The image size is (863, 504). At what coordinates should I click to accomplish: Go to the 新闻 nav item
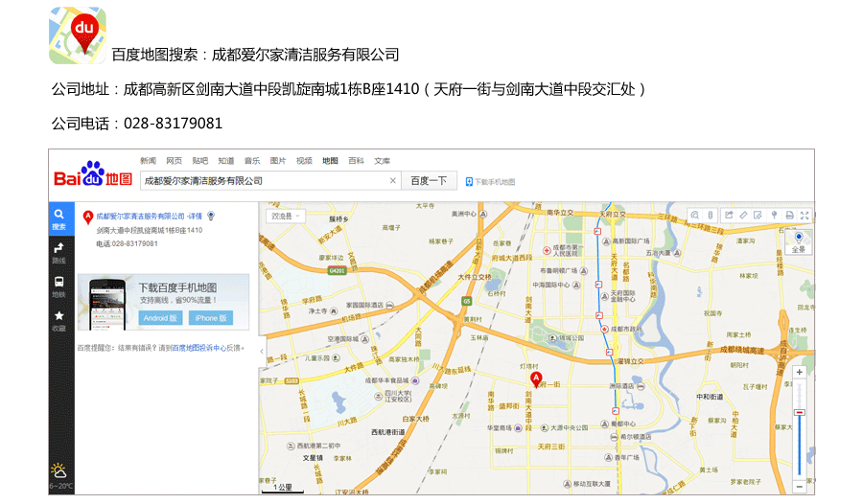148,161
